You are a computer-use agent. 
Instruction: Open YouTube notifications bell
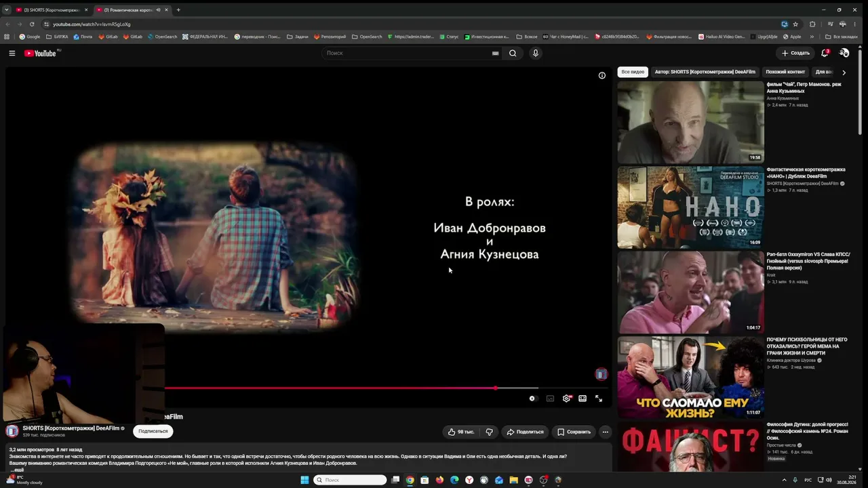(825, 53)
